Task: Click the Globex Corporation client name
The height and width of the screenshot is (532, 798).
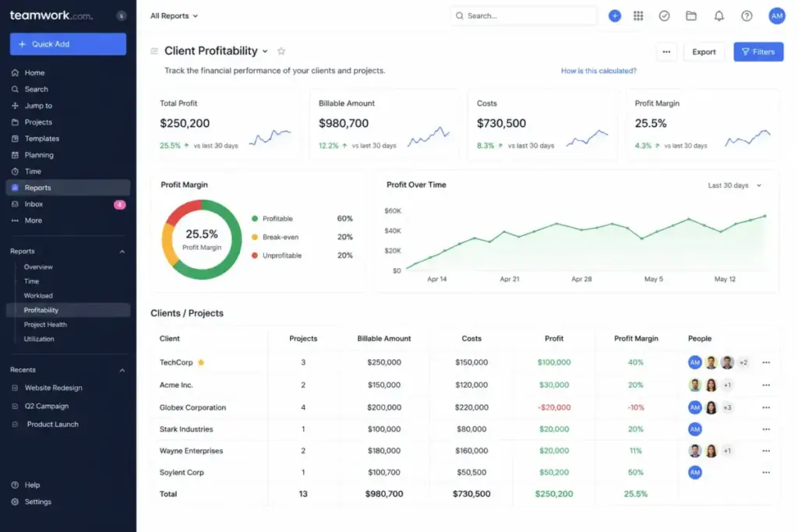Action: (192, 407)
